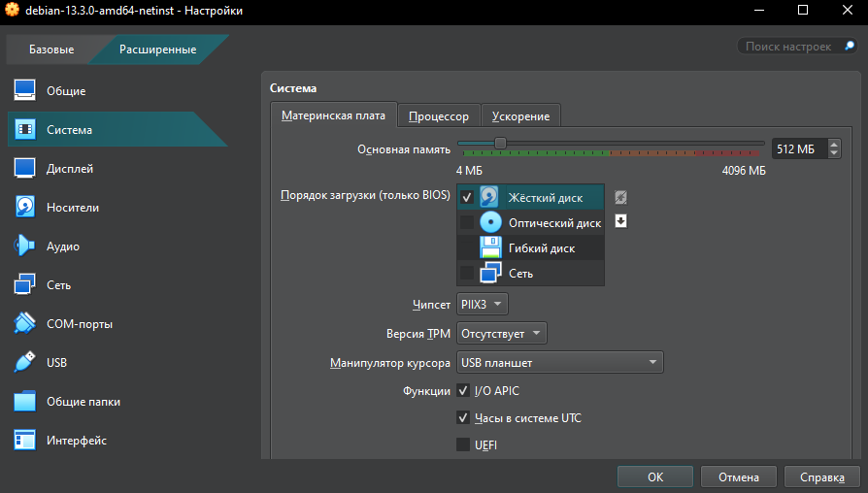Click the Основная память slider handle
This screenshot has height=493, width=868.
(500, 144)
